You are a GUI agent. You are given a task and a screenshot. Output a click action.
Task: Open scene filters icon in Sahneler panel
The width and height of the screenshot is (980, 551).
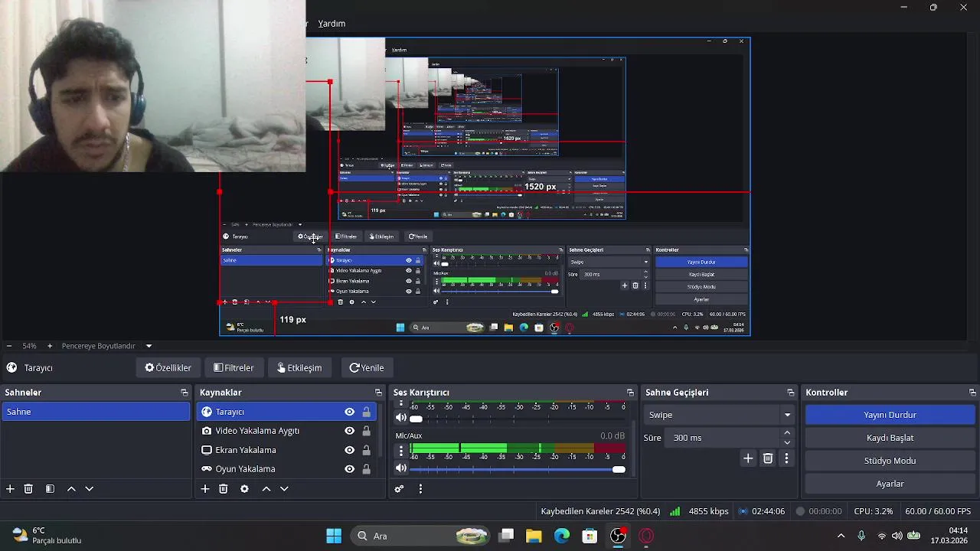(x=50, y=488)
